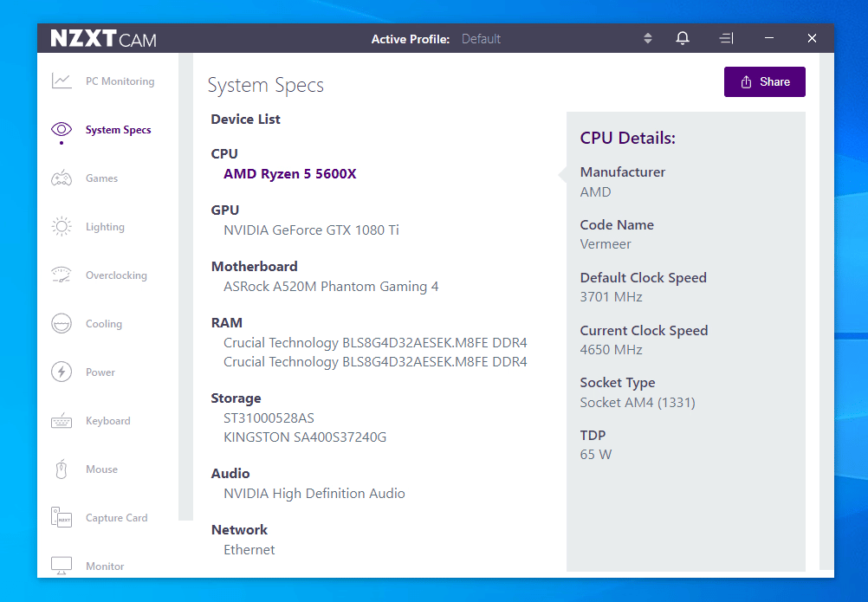The image size is (868, 602).
Task: Navigate to Lighting label
Action: [x=105, y=227]
